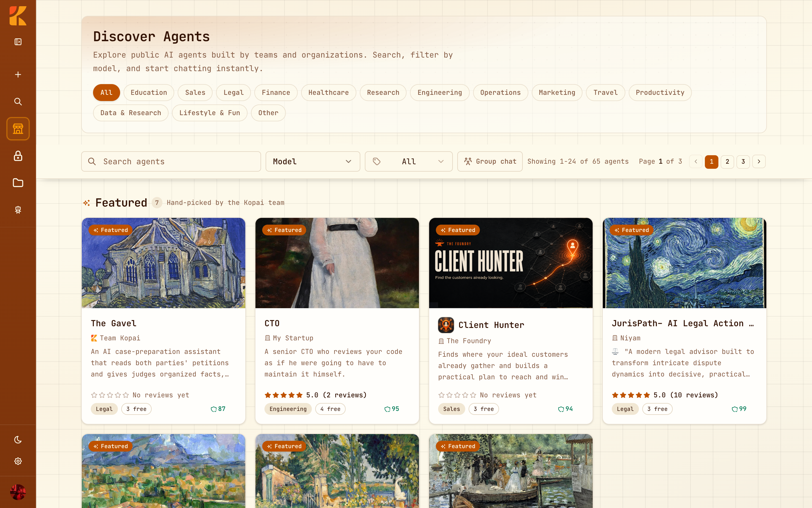Click the empty stars on The Gavel card
The height and width of the screenshot is (508, 812).
110,395
